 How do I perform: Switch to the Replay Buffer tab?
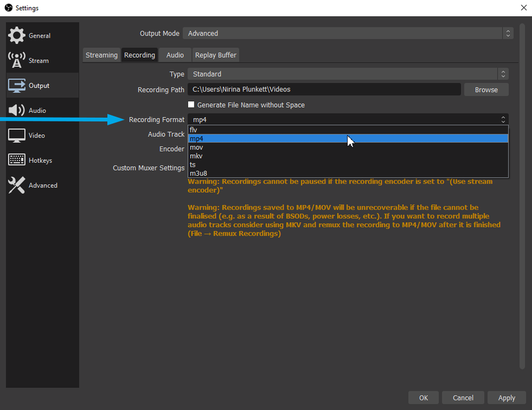coord(215,55)
